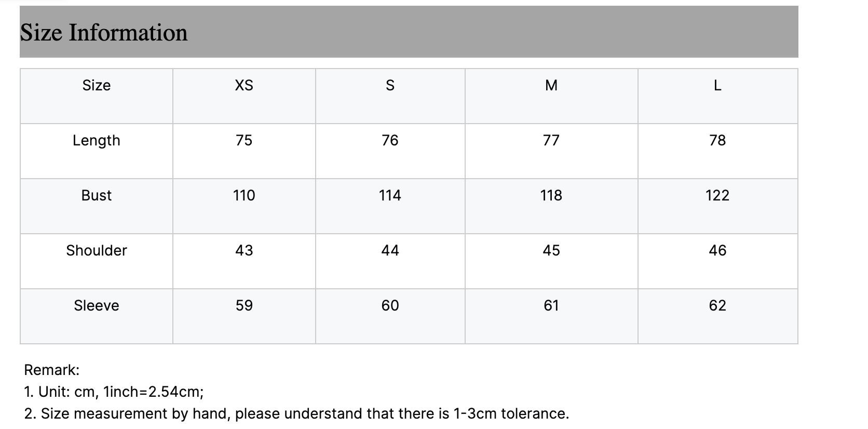Click the Size header cell
Image resolution: width=868 pixels, height=429 pixels.
point(97,96)
